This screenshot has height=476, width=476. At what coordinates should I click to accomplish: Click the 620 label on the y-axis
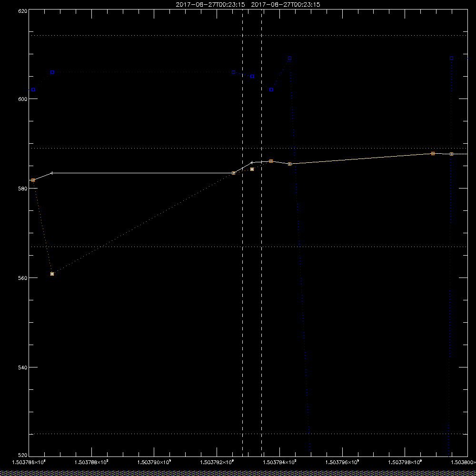tap(23, 11)
